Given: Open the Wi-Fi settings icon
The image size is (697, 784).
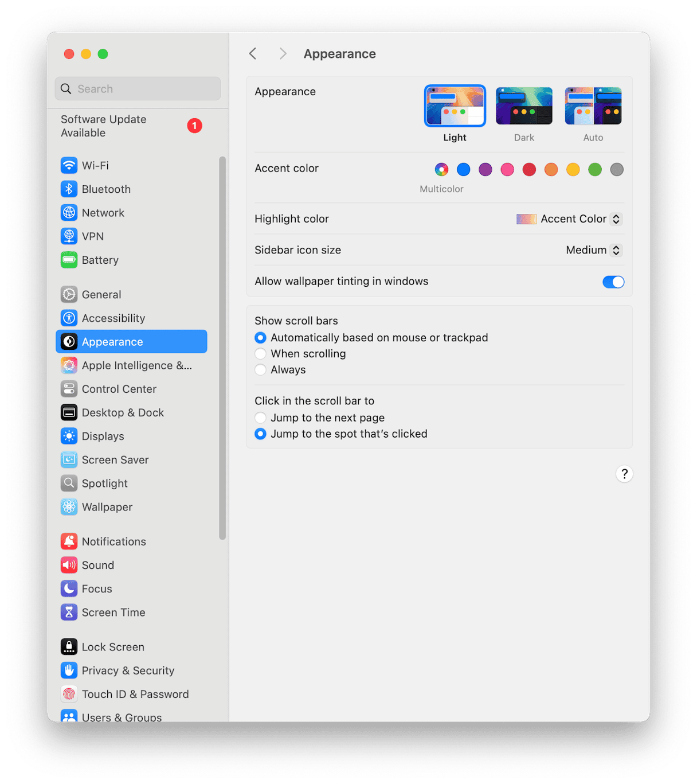Looking at the screenshot, I should 69,166.
